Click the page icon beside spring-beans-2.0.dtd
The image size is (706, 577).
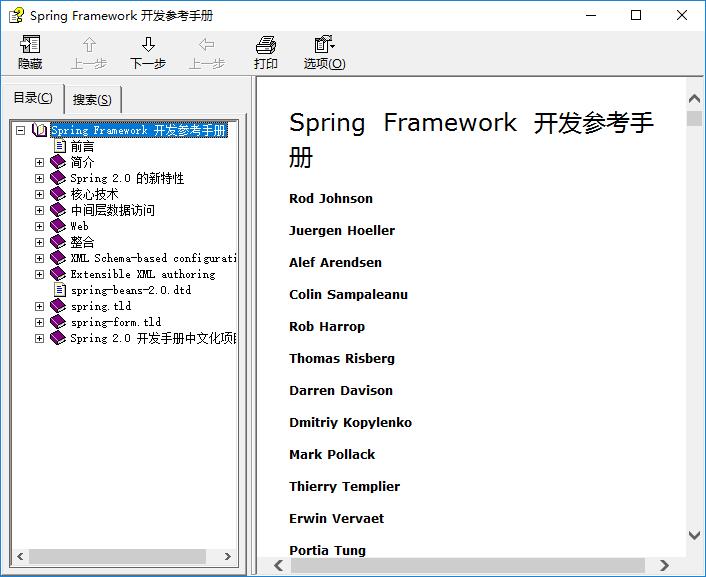(x=60, y=290)
